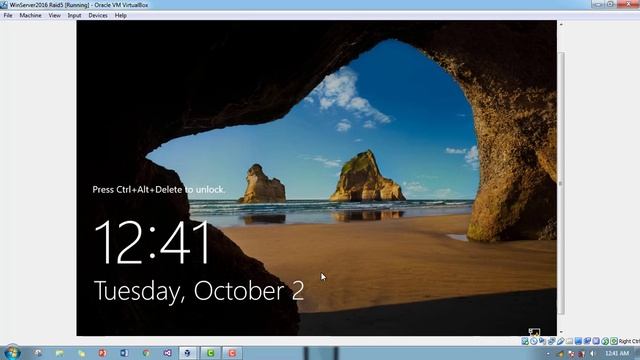This screenshot has height=360, width=640.
Task: Open the Windows Start menu
Action: coord(12,353)
